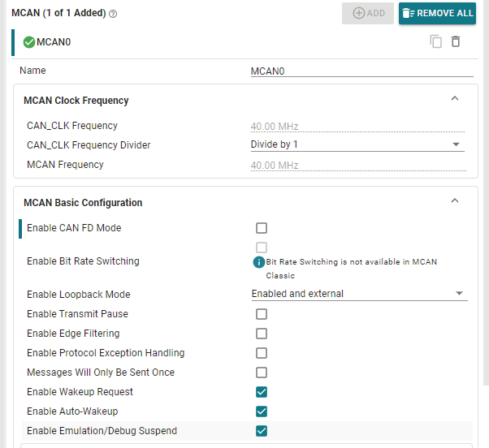Toggle Messages Will Only Be Sent Once checkbox
This screenshot has width=489, height=448.
point(262,373)
